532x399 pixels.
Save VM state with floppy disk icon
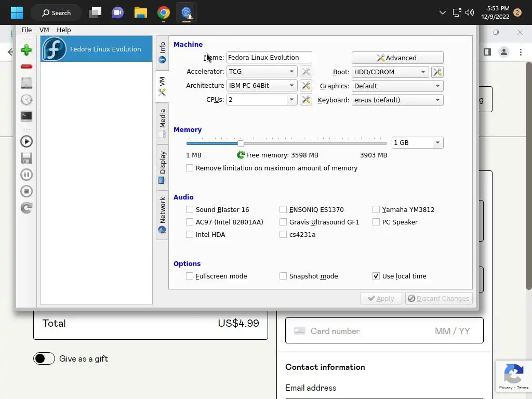[26, 158]
